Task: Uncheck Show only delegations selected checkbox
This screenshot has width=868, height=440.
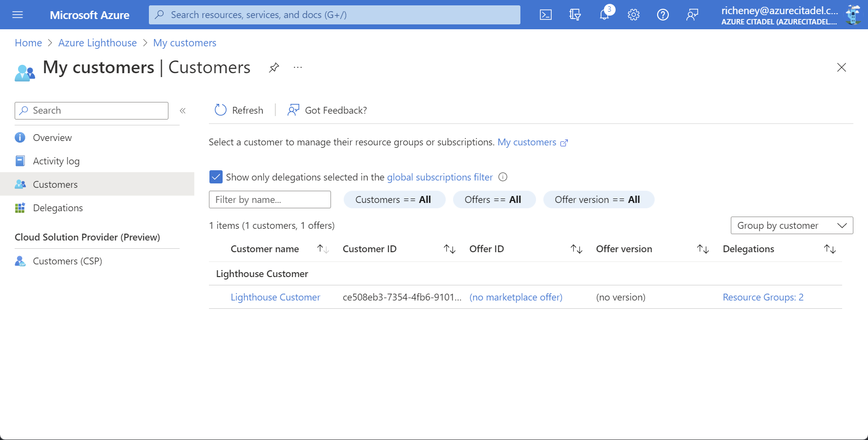Action: pyautogui.click(x=216, y=177)
